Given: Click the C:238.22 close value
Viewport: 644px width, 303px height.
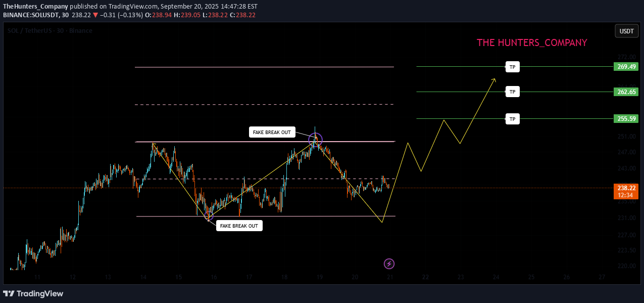Looking at the screenshot, I should point(242,15).
